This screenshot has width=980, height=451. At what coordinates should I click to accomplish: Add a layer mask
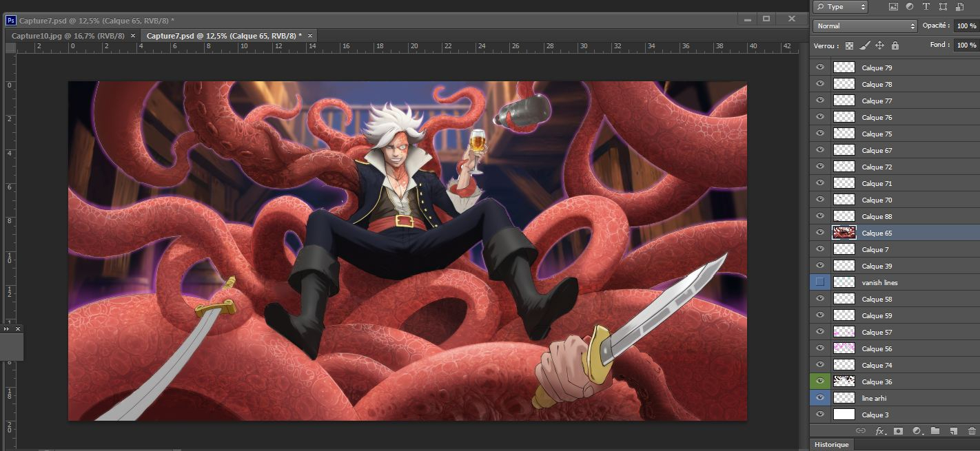point(898,431)
